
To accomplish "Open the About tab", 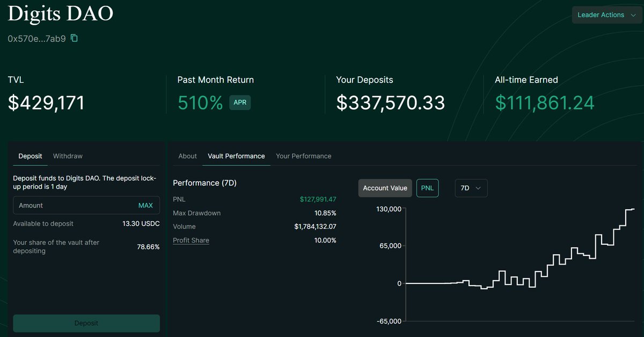I will pyautogui.click(x=188, y=156).
